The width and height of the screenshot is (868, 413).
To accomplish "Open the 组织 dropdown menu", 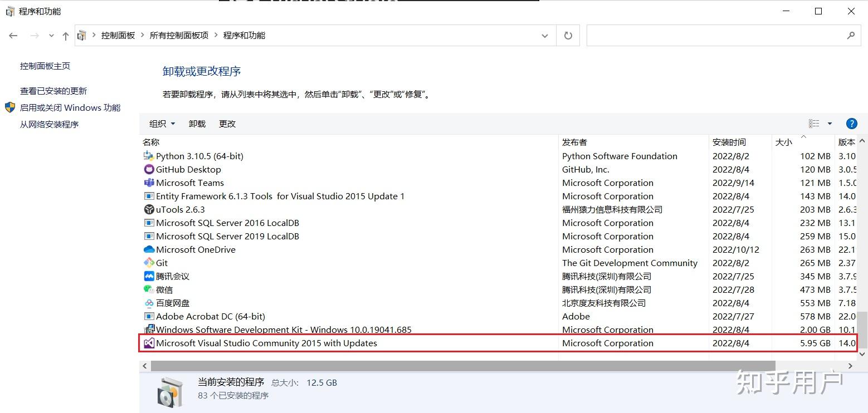I will (162, 124).
